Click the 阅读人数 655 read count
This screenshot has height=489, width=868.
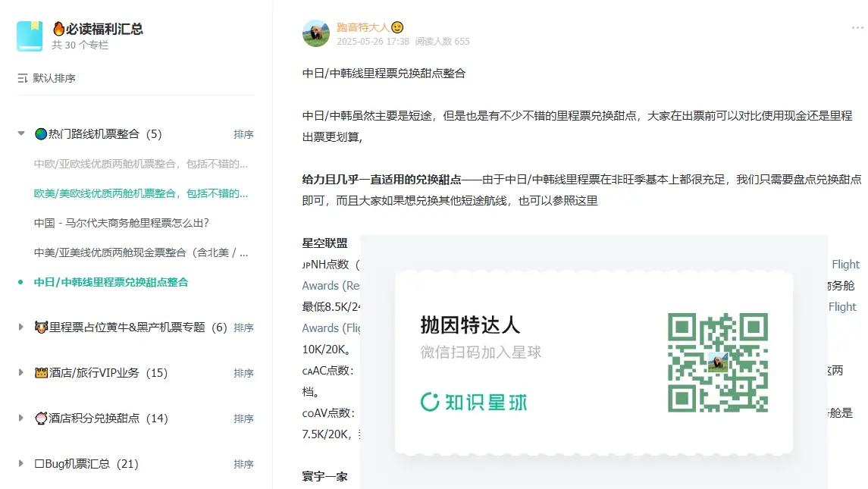[442, 42]
